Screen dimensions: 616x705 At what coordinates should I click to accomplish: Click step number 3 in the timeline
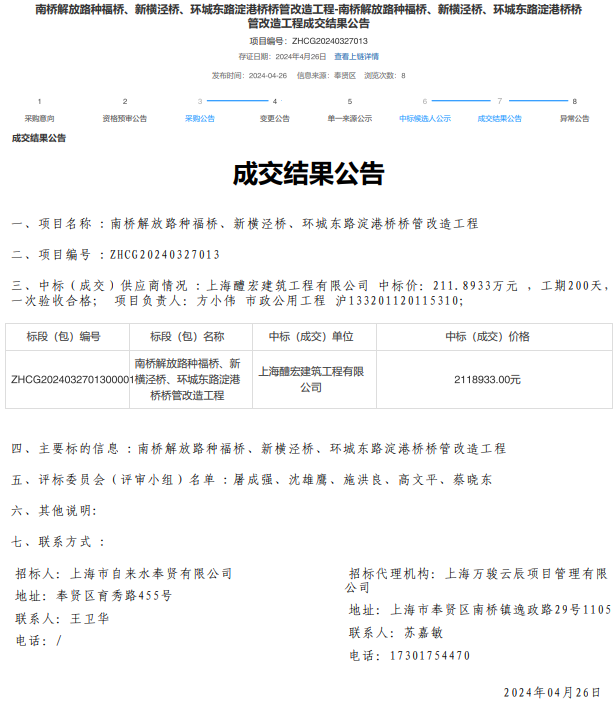pos(200,101)
